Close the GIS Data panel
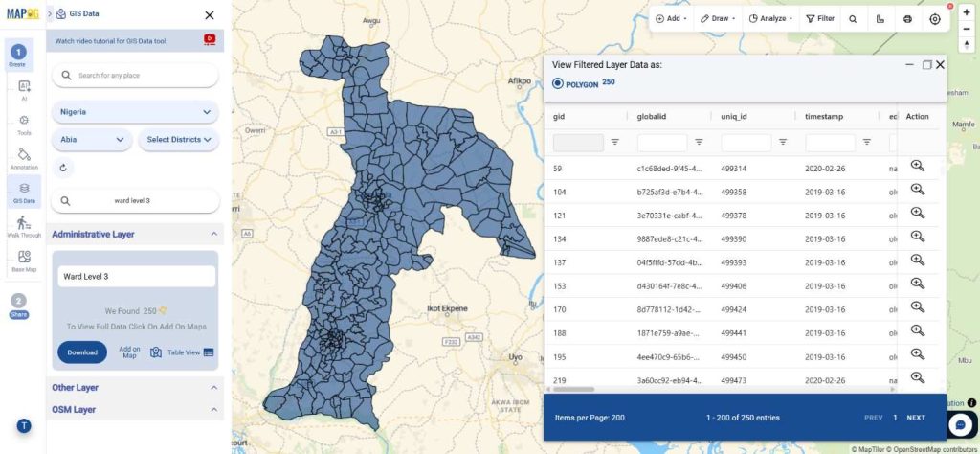Image resolution: width=980 pixels, height=454 pixels. click(x=210, y=15)
